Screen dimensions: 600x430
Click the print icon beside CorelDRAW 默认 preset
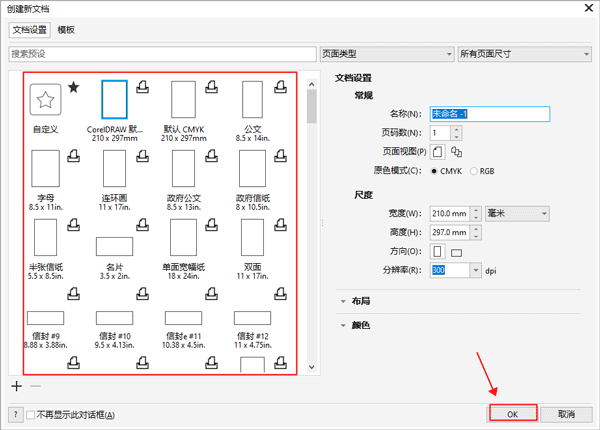click(x=142, y=87)
